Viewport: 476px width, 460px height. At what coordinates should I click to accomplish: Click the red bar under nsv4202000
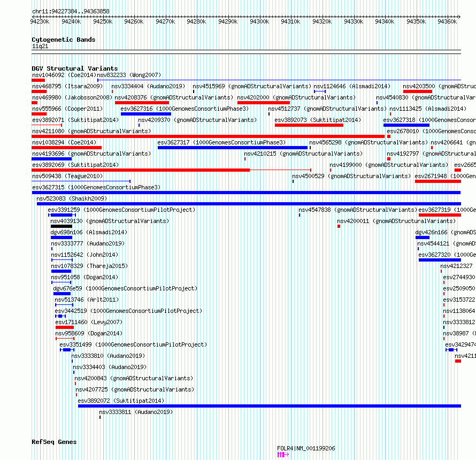[264, 103]
